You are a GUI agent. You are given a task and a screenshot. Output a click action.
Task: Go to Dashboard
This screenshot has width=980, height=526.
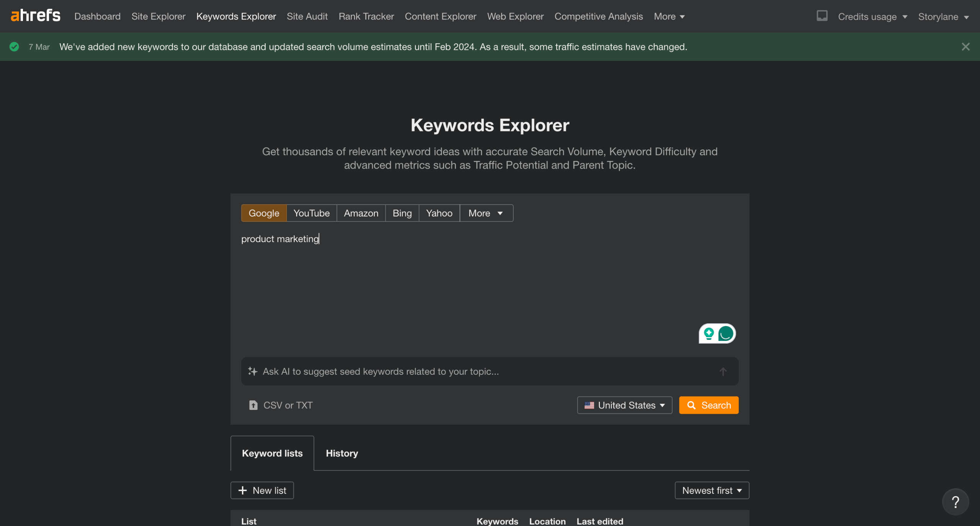97,16
